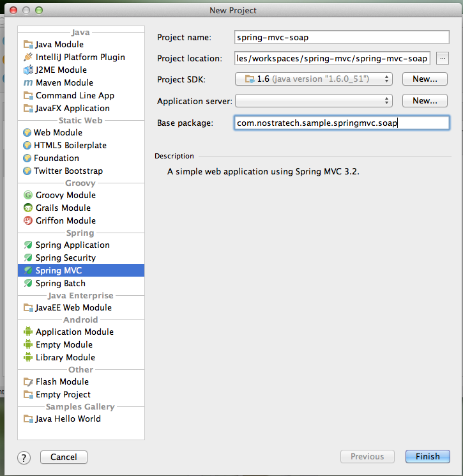Screen dimensions: 463x476
Task: Click the Flash Module folder icon
Action: [x=28, y=381]
